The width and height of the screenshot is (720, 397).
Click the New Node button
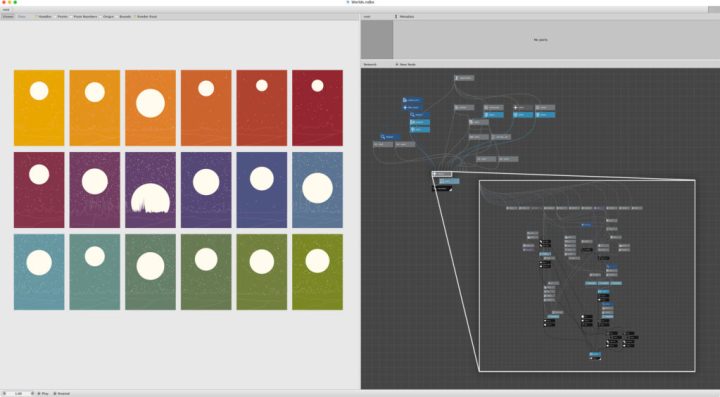405,64
